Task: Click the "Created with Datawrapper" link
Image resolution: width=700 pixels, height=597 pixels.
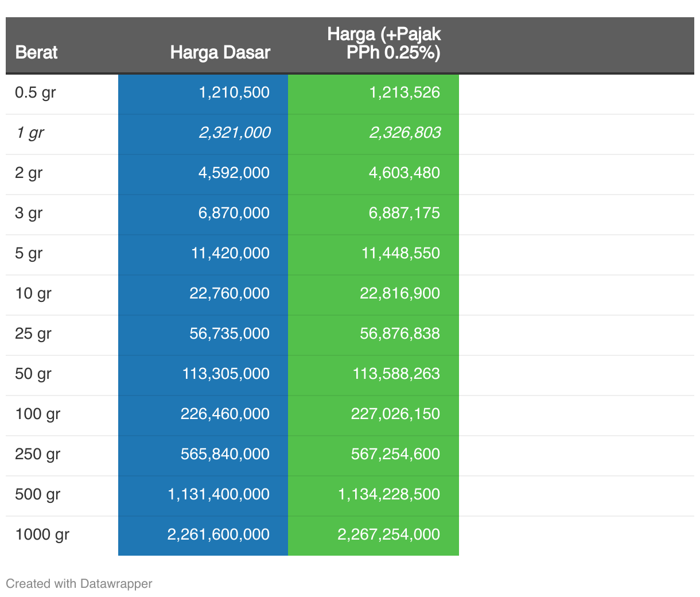Action: click(79, 584)
